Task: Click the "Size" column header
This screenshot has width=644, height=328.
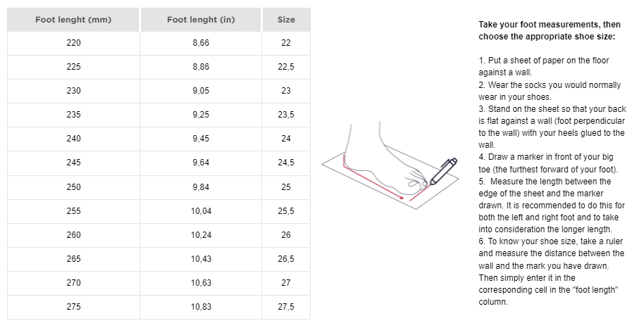Action: tap(286, 20)
